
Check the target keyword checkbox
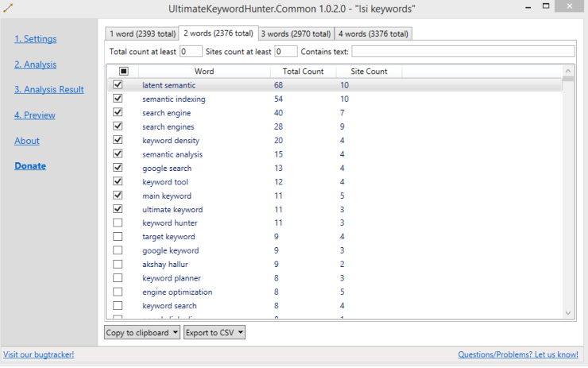[x=118, y=237]
